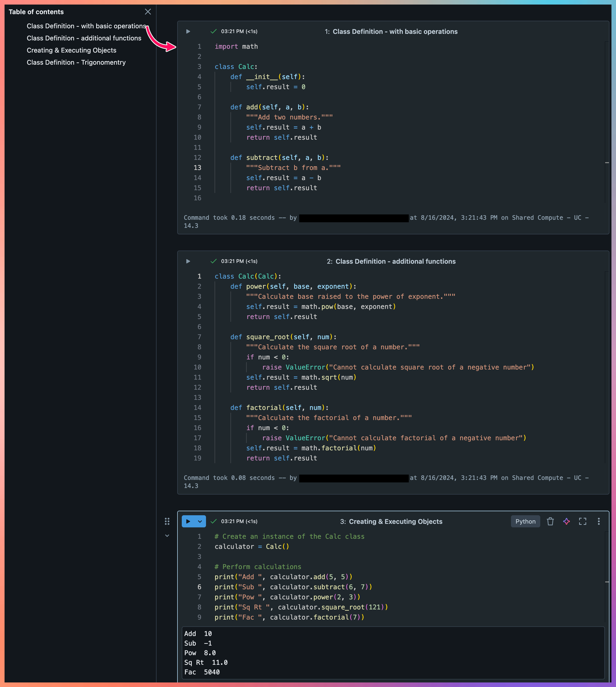Image resolution: width=616 pixels, height=687 pixels.
Task: Open 'Class Definition - Trigonomentry' from table of contents
Action: 76,63
